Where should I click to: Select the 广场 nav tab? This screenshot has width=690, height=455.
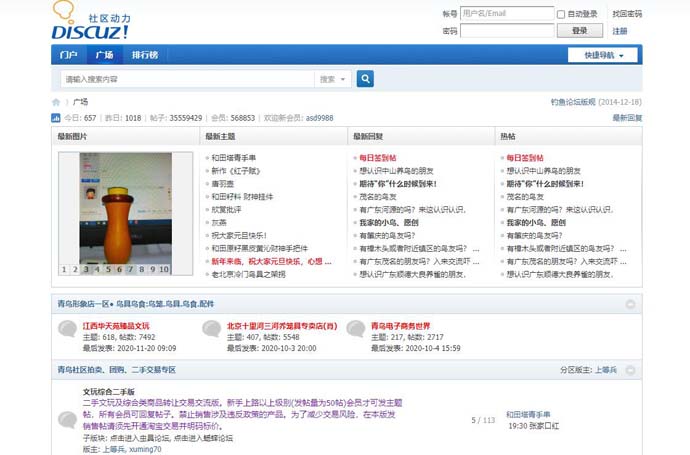point(104,55)
